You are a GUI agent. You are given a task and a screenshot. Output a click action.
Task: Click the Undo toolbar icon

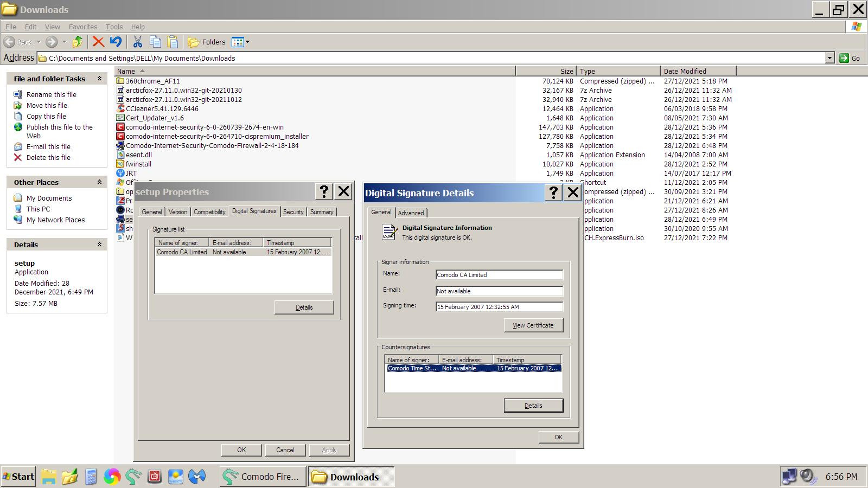tap(116, 42)
